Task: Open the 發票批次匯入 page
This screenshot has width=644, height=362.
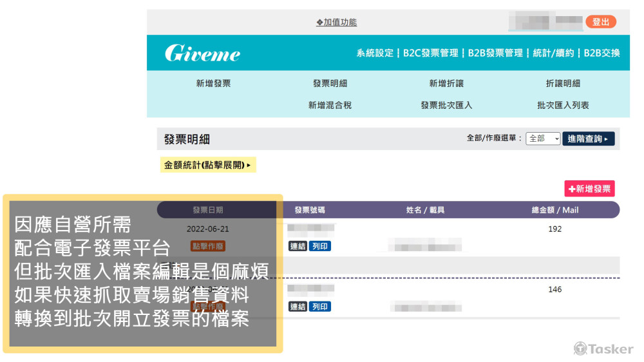Action: (x=446, y=105)
